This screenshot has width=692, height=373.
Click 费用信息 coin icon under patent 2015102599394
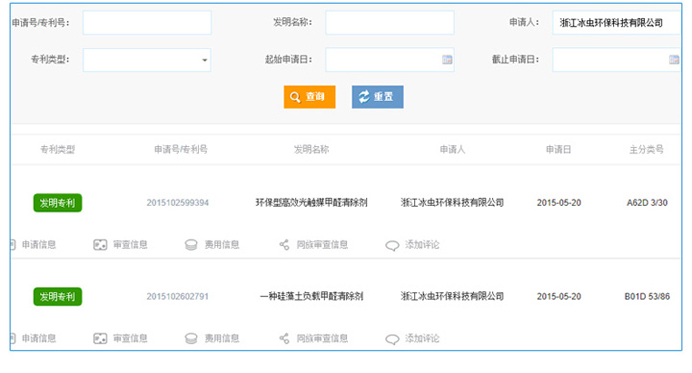tap(191, 245)
